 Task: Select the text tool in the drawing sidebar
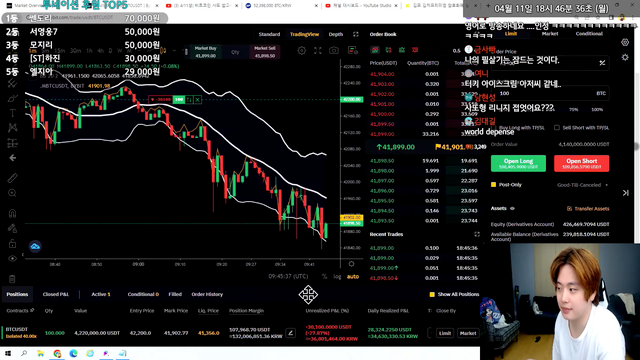(13, 113)
